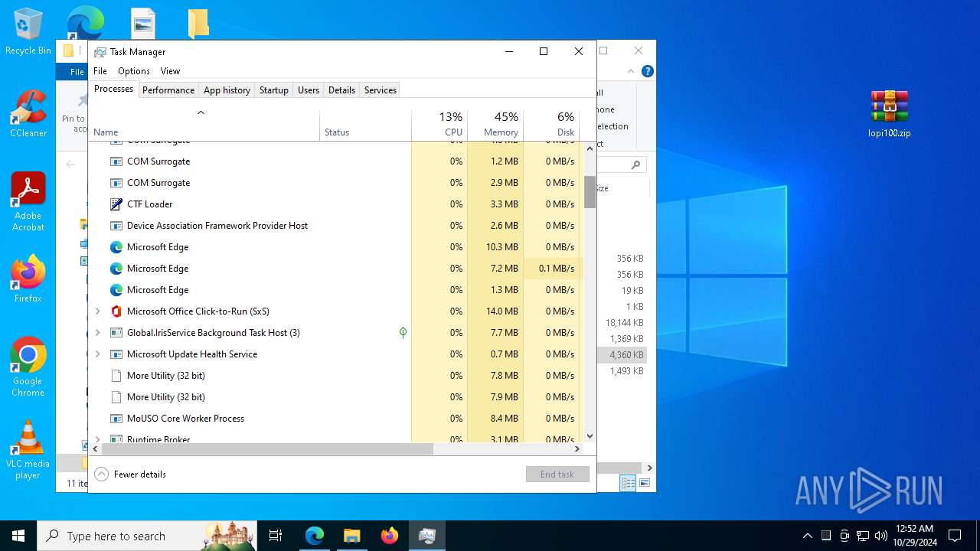Collapse to Fewer details view
Screen dimensions: 980x551
click(x=130, y=474)
